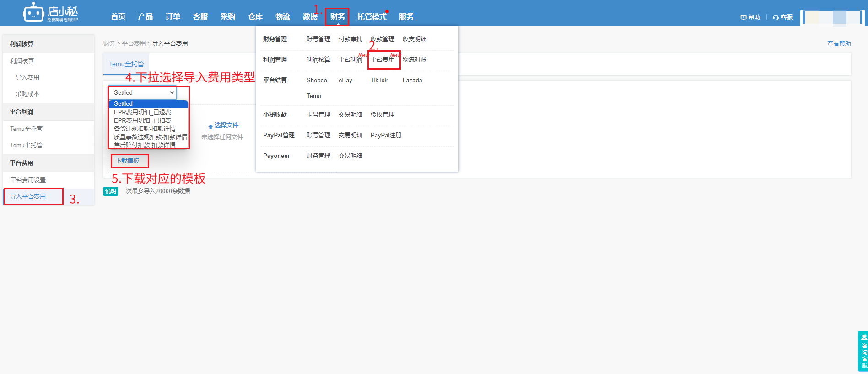Open the 首页 top navigation item
Image resolution: width=868 pixels, height=374 pixels.
point(118,16)
